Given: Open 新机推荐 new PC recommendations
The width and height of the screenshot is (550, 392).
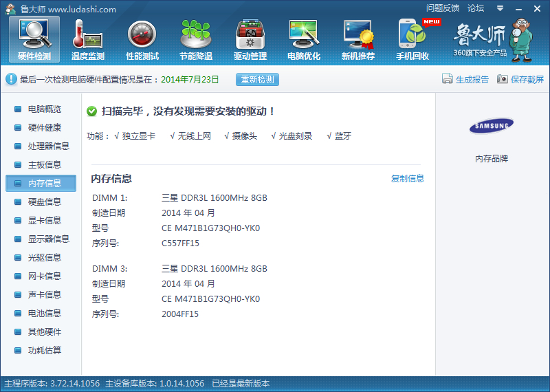Looking at the screenshot, I should point(358,40).
